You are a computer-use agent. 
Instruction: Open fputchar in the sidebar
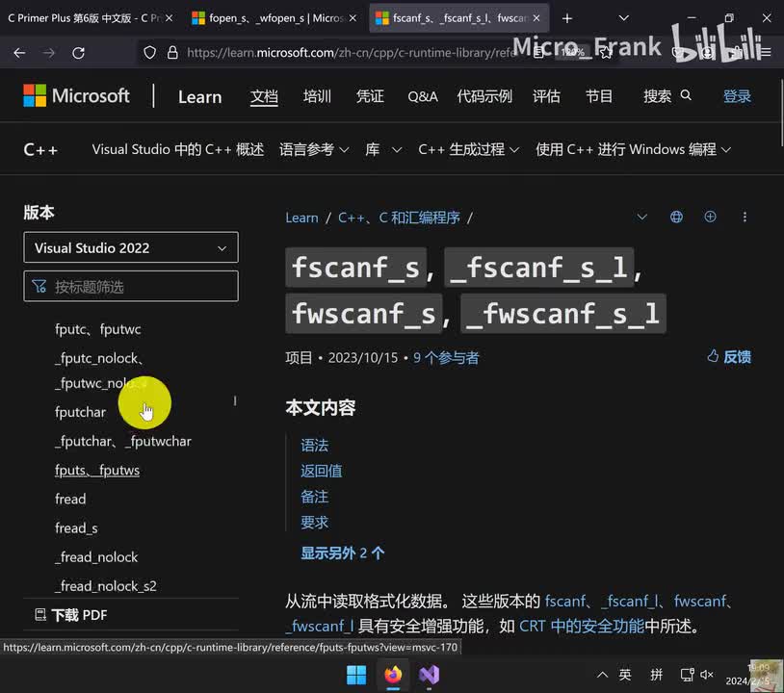81,412
